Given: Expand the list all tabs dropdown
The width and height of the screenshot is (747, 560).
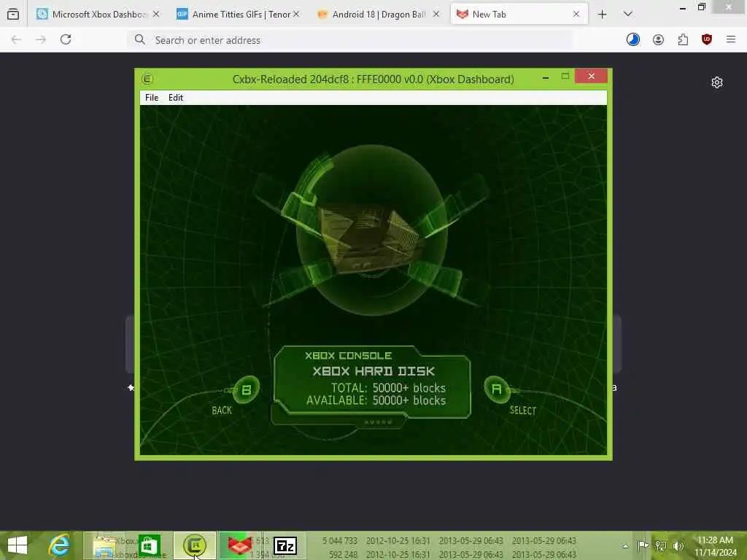Looking at the screenshot, I should click(628, 15).
